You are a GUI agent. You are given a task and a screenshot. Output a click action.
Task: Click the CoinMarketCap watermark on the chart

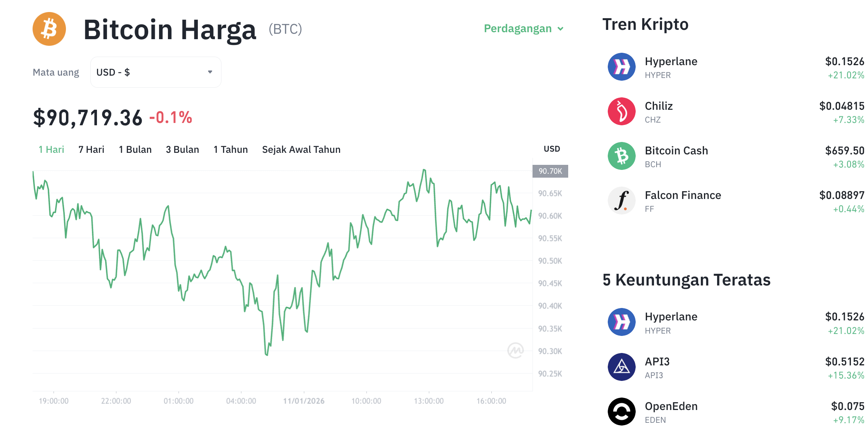[516, 350]
